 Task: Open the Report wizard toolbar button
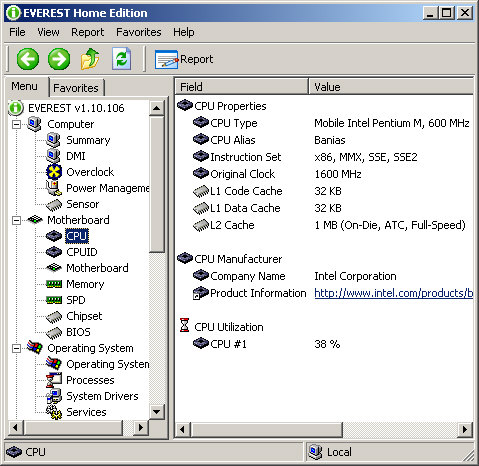coord(184,59)
